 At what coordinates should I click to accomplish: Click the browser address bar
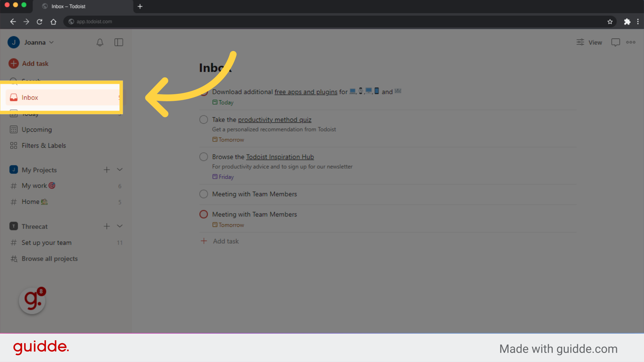tap(94, 21)
